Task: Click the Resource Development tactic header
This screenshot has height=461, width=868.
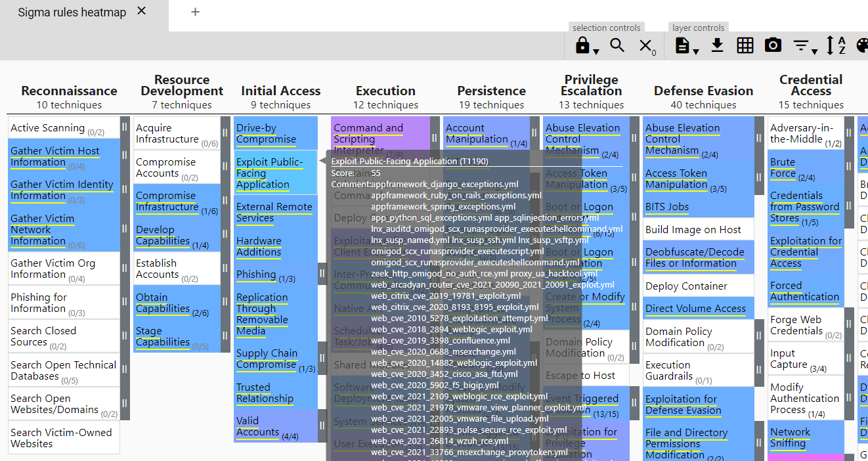Action: (x=182, y=85)
